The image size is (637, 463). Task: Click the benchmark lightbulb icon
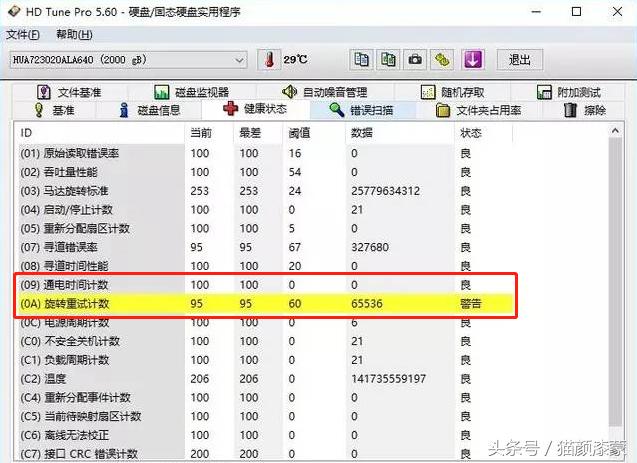(x=39, y=110)
